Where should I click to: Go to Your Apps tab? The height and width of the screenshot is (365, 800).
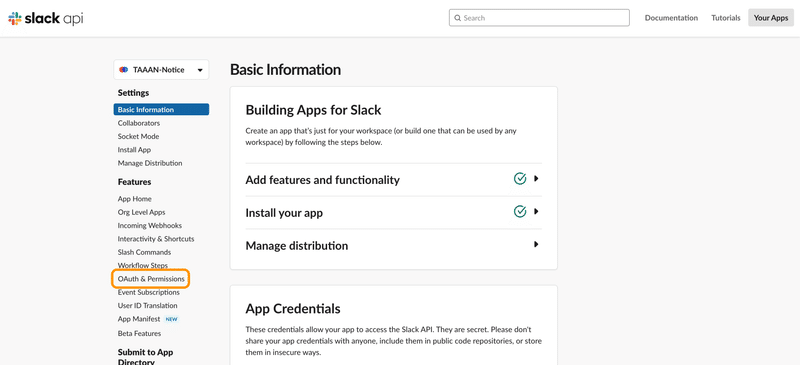(x=771, y=18)
